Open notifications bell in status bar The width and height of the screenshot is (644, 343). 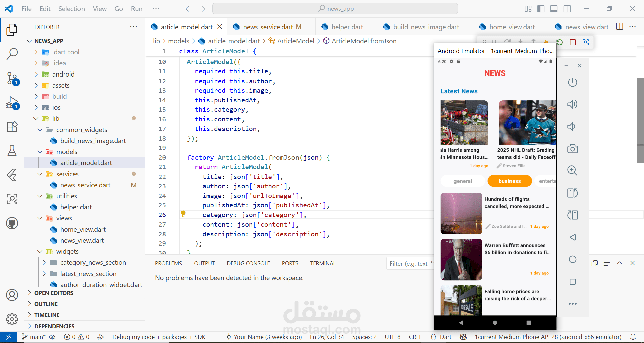[633, 337]
